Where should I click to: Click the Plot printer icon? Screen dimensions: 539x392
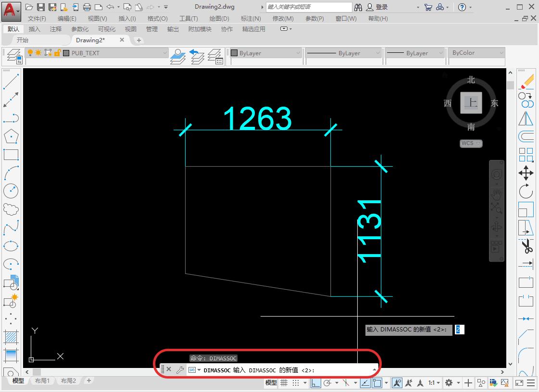[87, 7]
